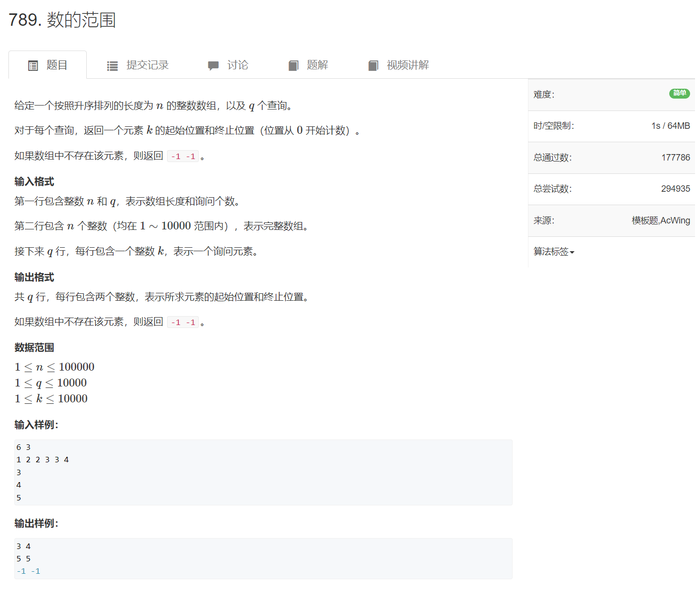Screen dimensions: 700x602
Task: Click the 总通过数 value 177786
Action: click(675, 158)
